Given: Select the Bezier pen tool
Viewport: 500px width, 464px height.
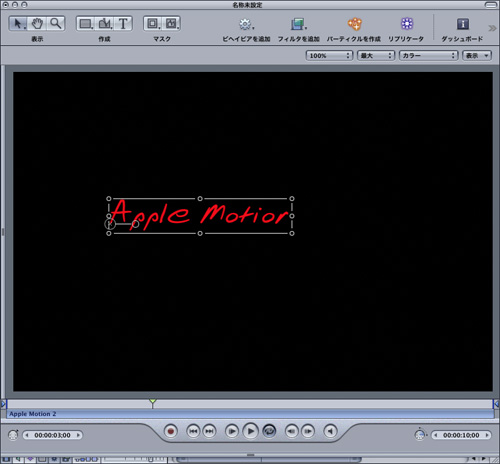Looking at the screenshot, I should pos(105,24).
